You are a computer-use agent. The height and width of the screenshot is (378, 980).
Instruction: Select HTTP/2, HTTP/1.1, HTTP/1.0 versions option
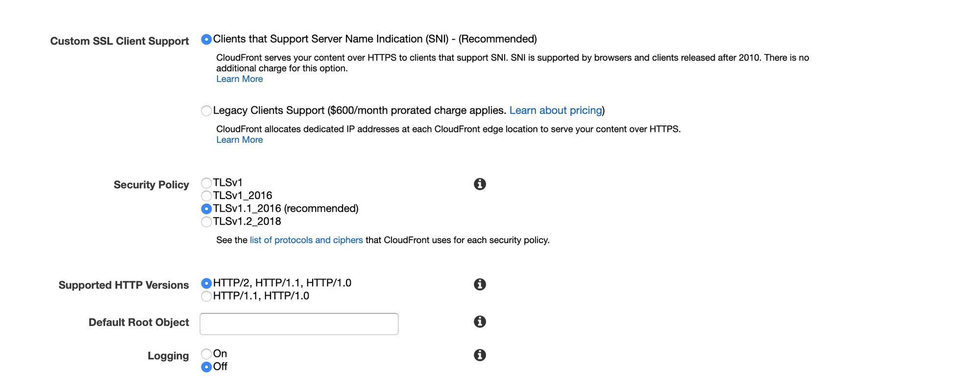(206, 283)
